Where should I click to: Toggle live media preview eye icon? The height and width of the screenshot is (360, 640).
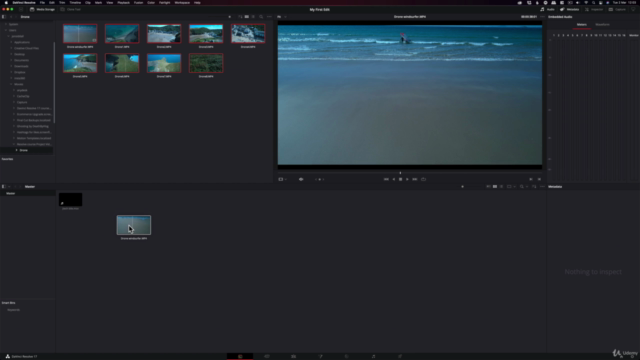tap(301, 179)
